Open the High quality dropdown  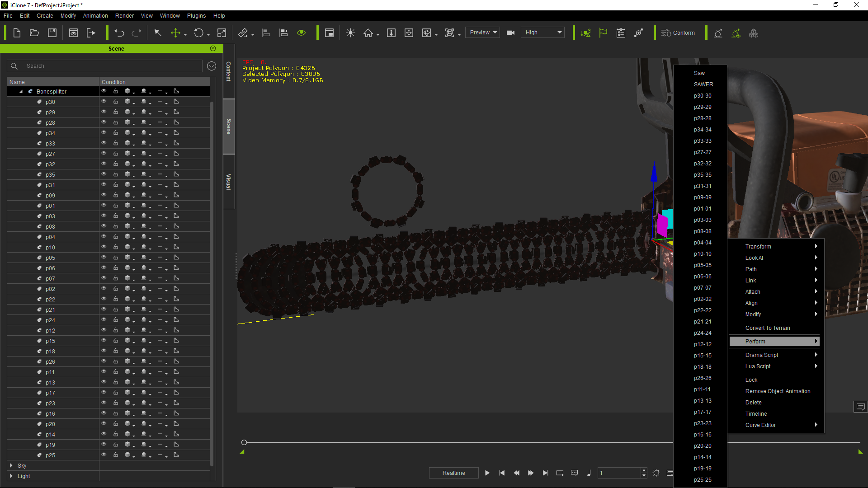click(x=543, y=33)
